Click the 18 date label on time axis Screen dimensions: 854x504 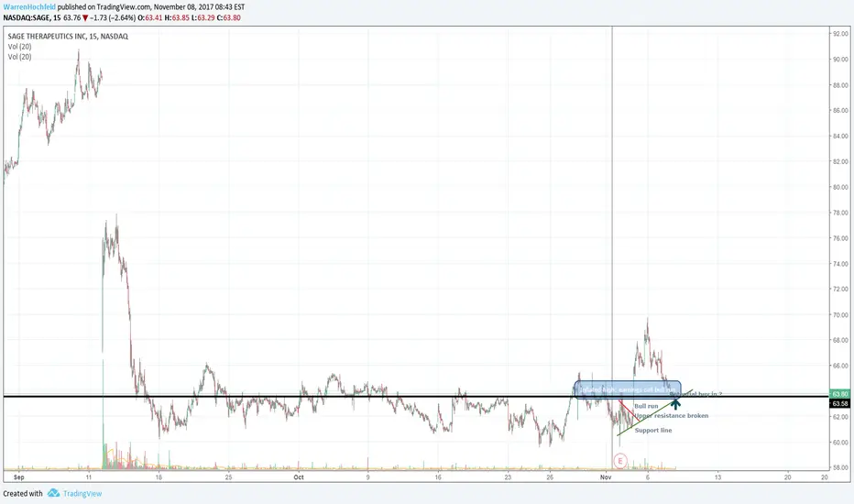159,477
